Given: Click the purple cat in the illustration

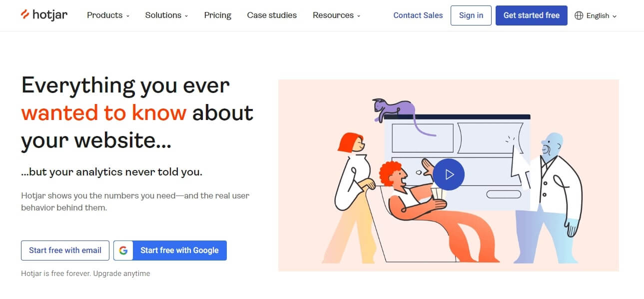Looking at the screenshot, I should (x=396, y=110).
